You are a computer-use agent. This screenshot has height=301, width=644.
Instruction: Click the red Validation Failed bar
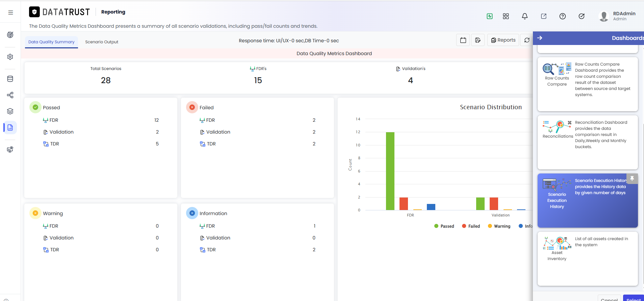[x=494, y=204]
